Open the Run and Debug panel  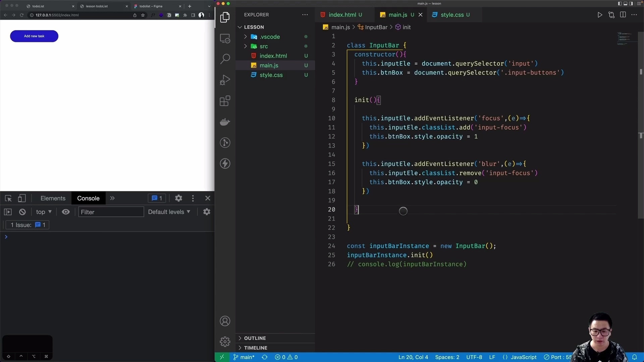coord(225,80)
